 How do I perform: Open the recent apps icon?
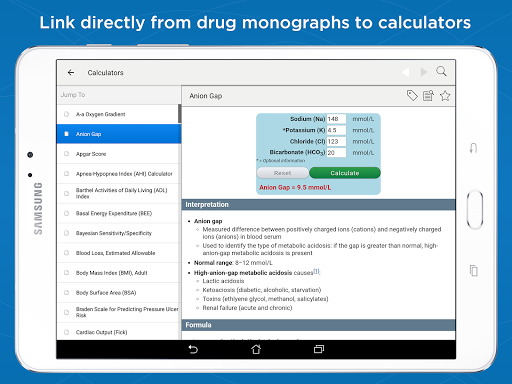319,349
